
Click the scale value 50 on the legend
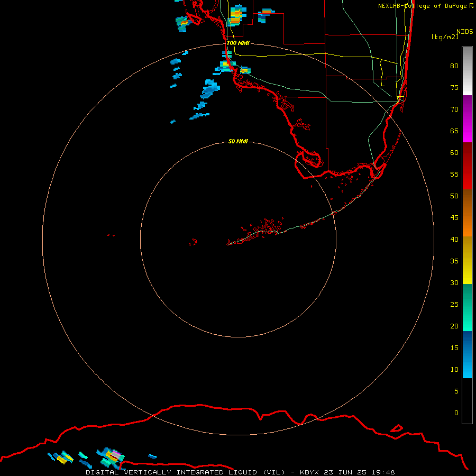454,196
